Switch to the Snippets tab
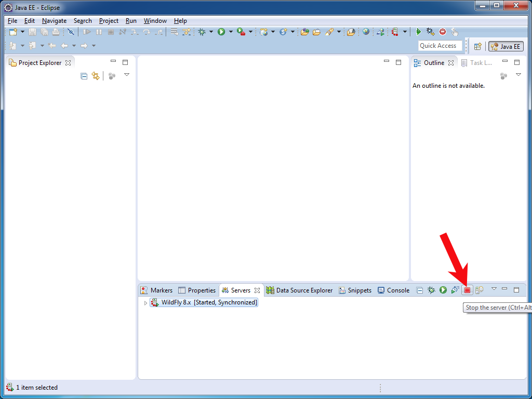The image size is (532, 399). [355, 290]
